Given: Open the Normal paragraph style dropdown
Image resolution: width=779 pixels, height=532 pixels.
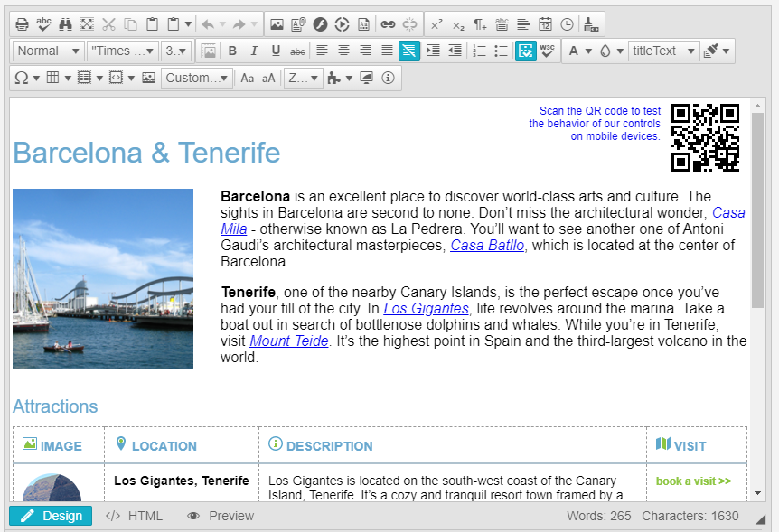Looking at the screenshot, I should click(49, 51).
